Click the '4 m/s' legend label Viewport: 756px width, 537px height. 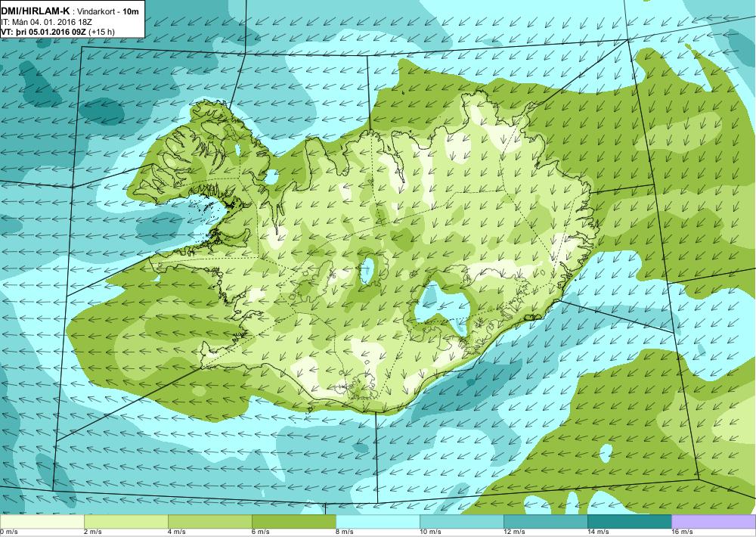pyautogui.click(x=177, y=532)
